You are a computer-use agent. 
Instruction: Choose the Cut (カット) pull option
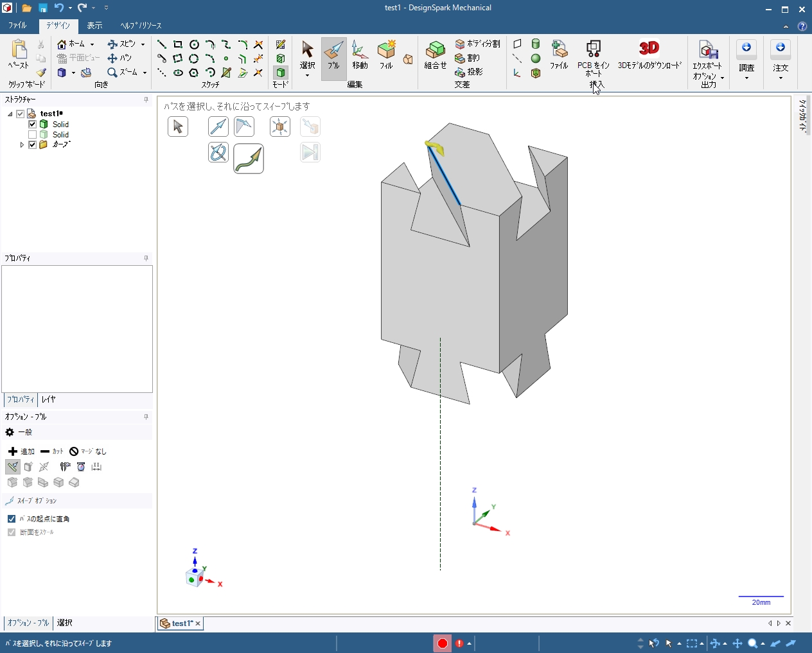51,451
